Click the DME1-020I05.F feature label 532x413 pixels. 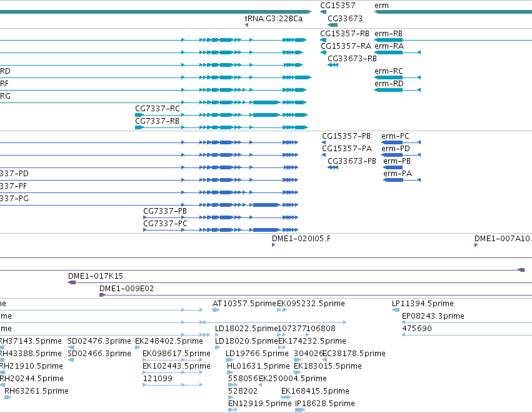point(301,239)
